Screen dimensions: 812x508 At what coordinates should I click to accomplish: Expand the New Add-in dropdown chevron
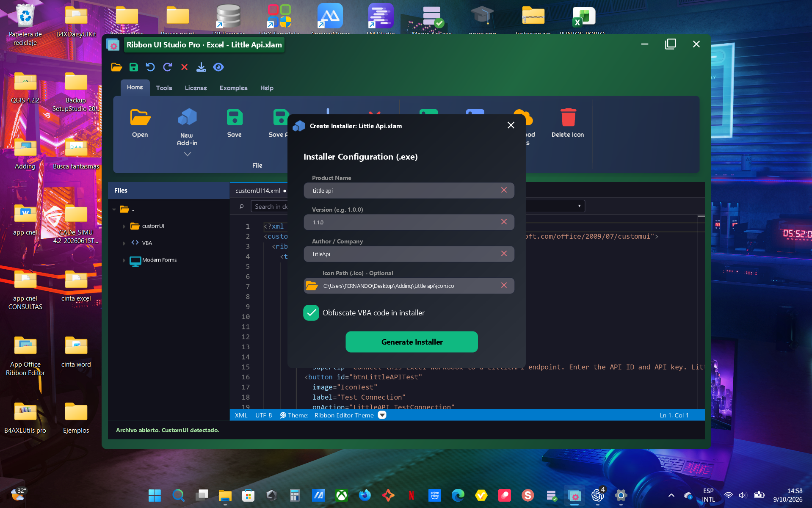[187, 154]
